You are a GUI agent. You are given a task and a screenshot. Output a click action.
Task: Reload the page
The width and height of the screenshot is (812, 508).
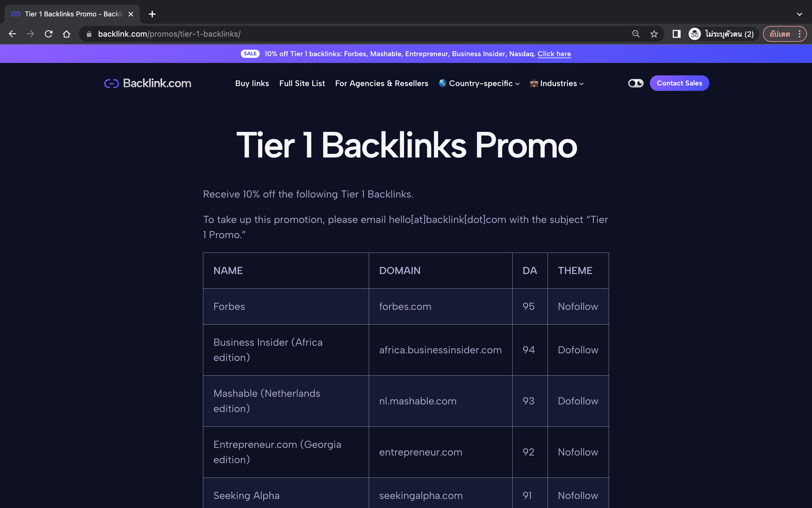(x=49, y=34)
